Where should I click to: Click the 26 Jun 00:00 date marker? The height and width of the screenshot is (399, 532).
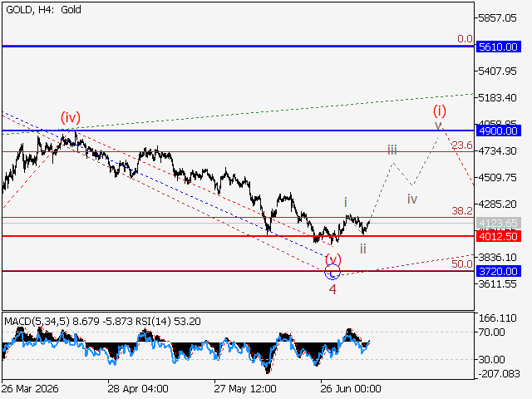click(351, 388)
